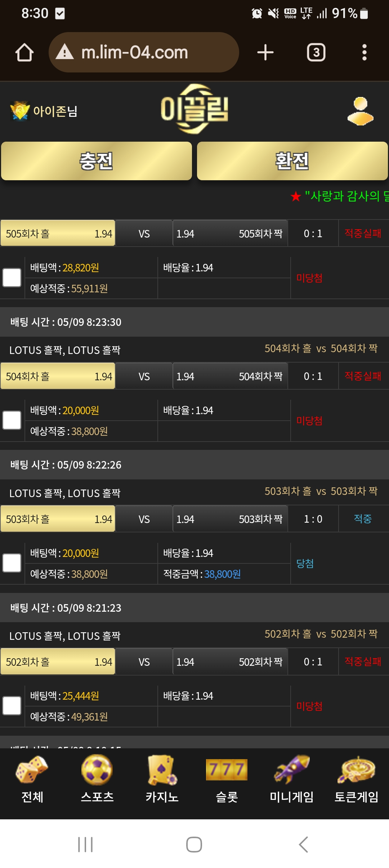Open a new browser tab with plus icon
Screen dimensions: 389x868
(265, 53)
